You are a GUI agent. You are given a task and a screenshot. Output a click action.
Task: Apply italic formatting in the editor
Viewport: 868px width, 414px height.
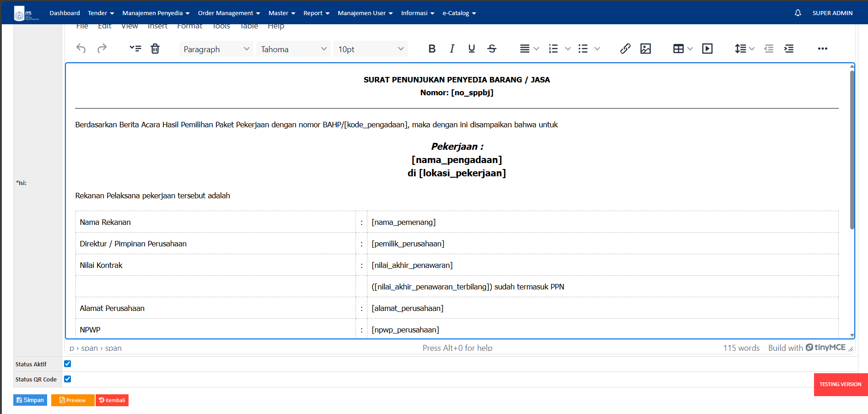[452, 49]
